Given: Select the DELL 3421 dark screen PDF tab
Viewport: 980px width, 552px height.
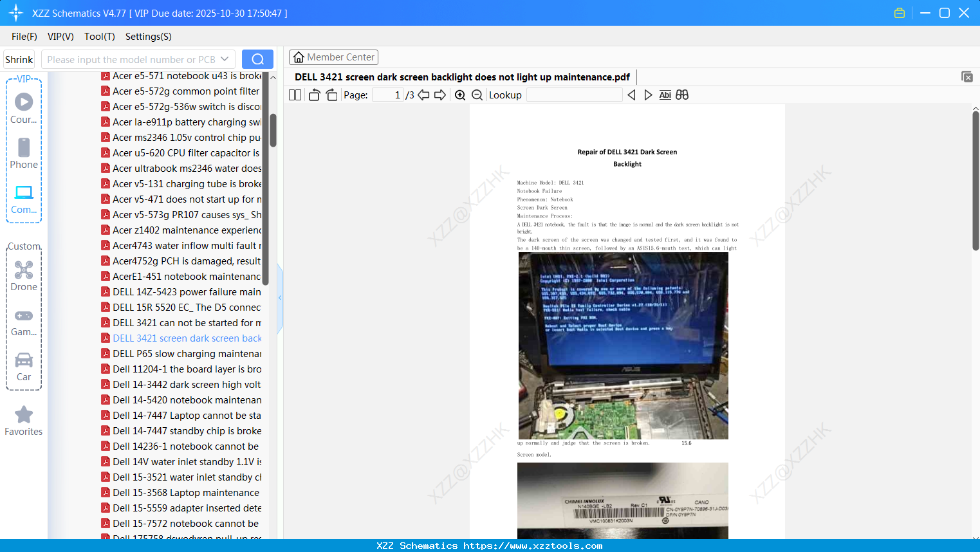Looking at the screenshot, I should coord(462,77).
